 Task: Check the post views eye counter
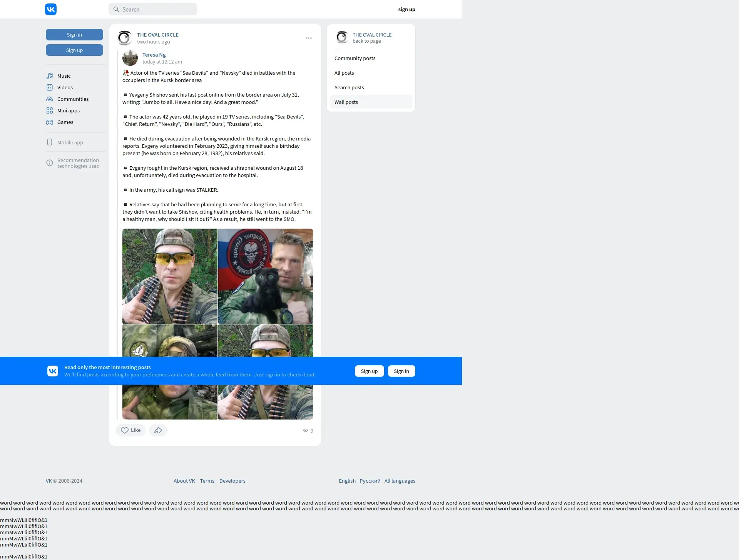[308, 430]
